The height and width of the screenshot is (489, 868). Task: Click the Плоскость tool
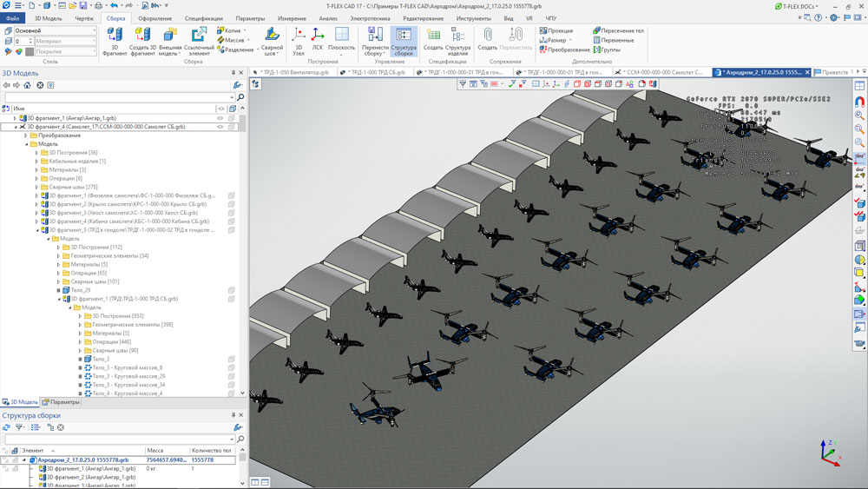point(341,41)
